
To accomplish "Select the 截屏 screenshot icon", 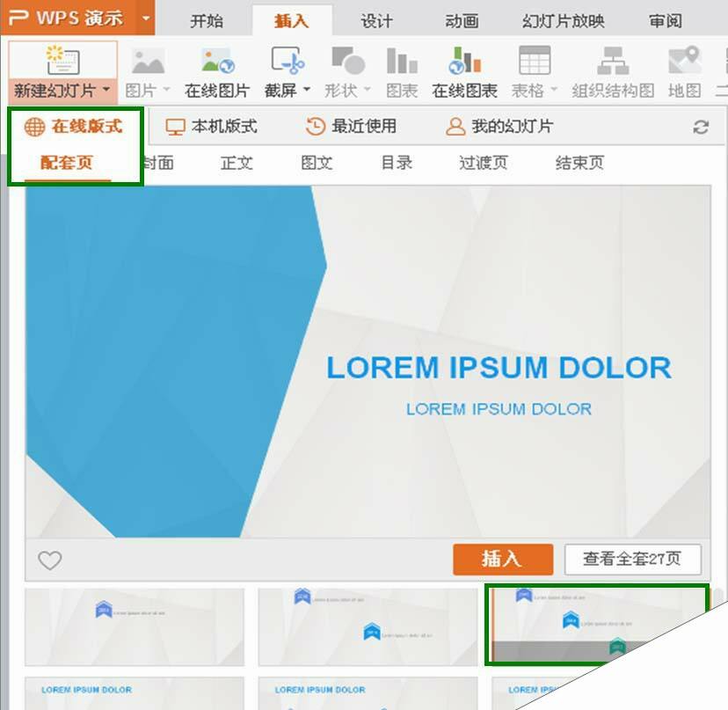I will (288, 61).
